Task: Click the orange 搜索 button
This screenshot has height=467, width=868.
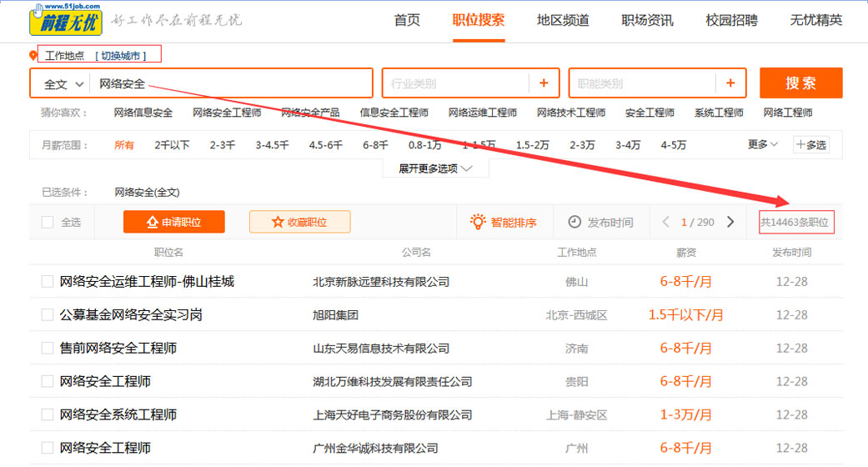Action: tap(800, 83)
